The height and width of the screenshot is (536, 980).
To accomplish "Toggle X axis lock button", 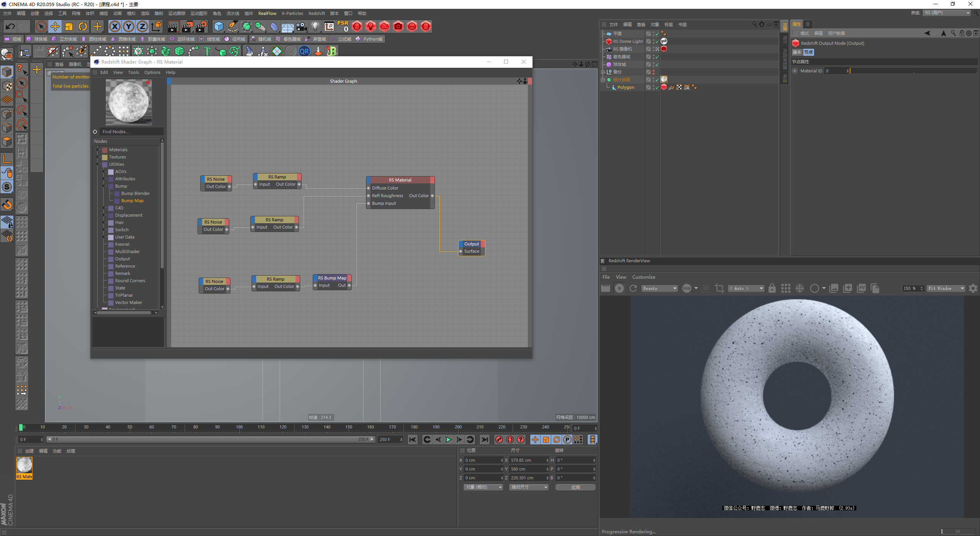I will 114,26.
